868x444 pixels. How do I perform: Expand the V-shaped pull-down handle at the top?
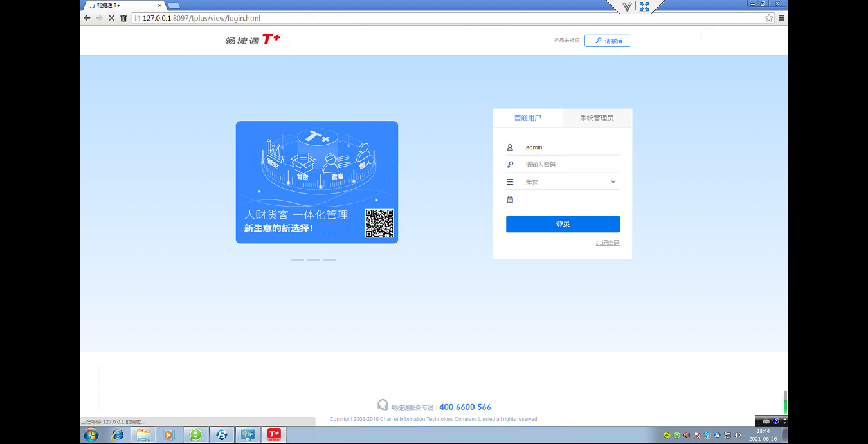pos(627,7)
